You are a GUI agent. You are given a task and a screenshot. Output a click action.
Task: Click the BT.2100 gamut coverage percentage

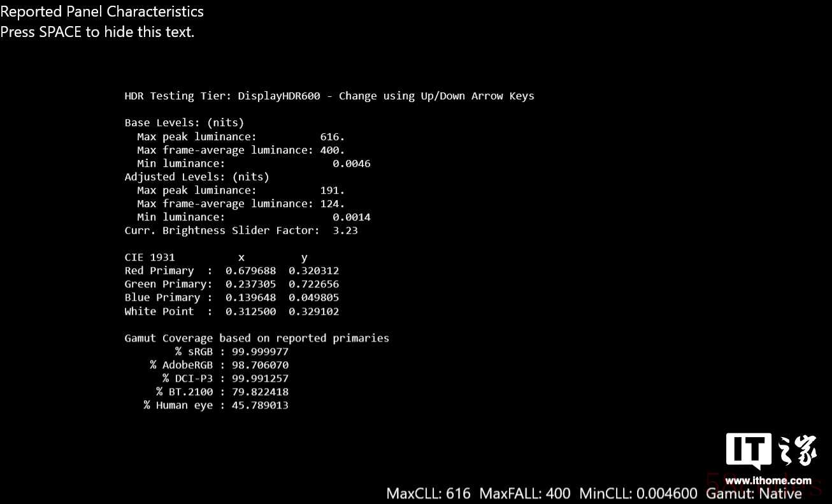pyautogui.click(x=257, y=392)
